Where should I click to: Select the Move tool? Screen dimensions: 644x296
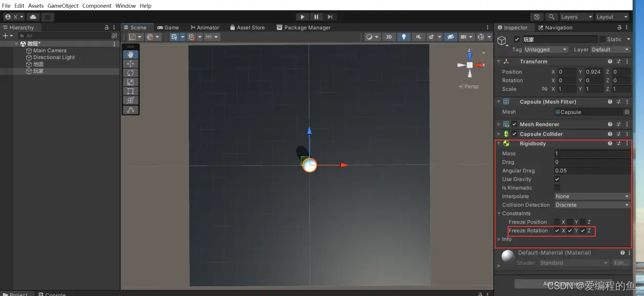(131, 64)
